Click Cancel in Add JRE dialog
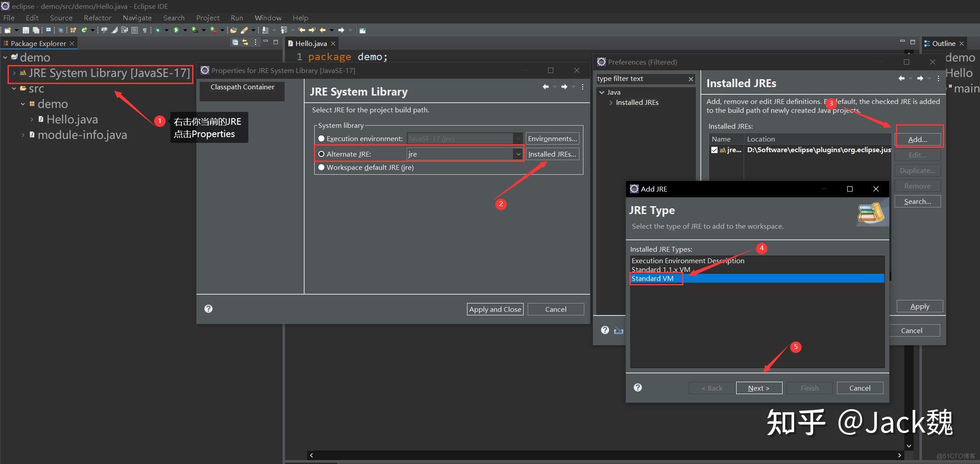 coord(860,388)
